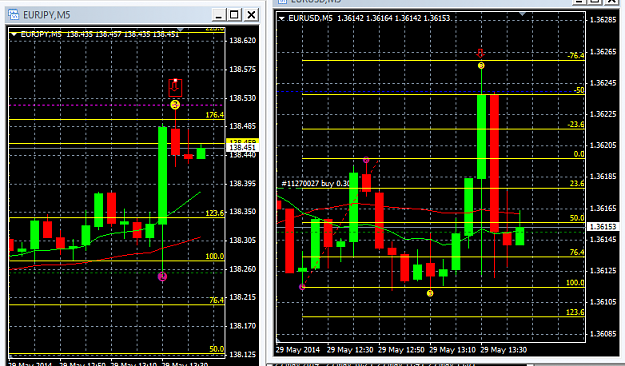Click the 29 May 12:50 time label on EURUSD
625x366 pixels.
pos(401,350)
